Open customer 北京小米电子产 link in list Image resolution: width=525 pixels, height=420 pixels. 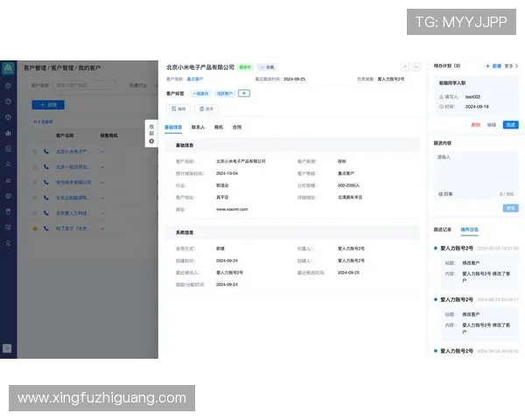(73, 151)
